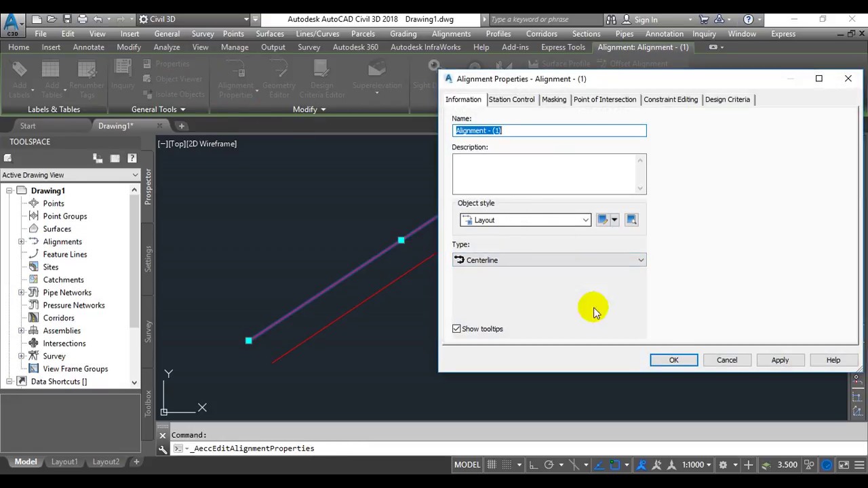Open the annotation scale 1:1000 dropdown

click(697, 465)
